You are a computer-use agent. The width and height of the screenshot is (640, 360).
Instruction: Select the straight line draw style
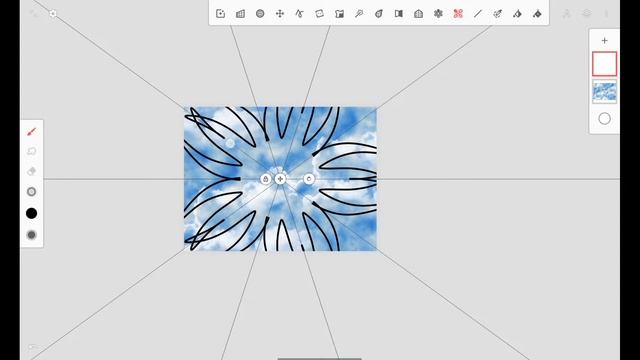point(478,13)
